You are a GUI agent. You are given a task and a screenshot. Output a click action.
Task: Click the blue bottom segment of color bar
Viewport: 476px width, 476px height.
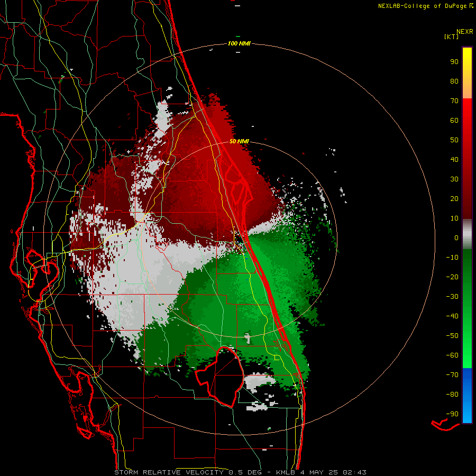point(467,396)
